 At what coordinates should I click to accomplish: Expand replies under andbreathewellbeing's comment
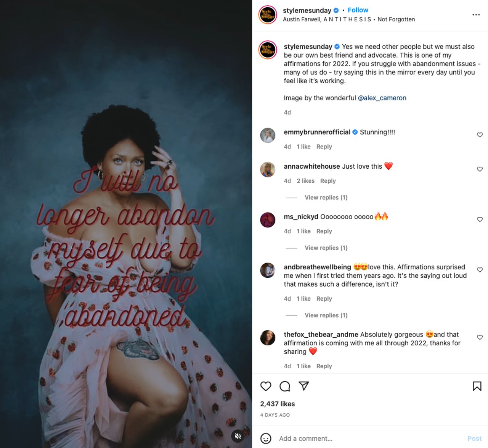[326, 315]
